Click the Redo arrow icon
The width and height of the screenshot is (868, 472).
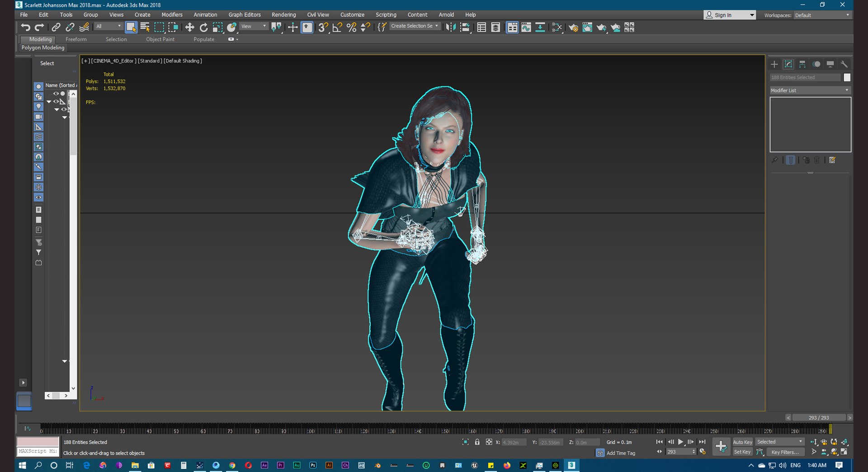point(40,28)
